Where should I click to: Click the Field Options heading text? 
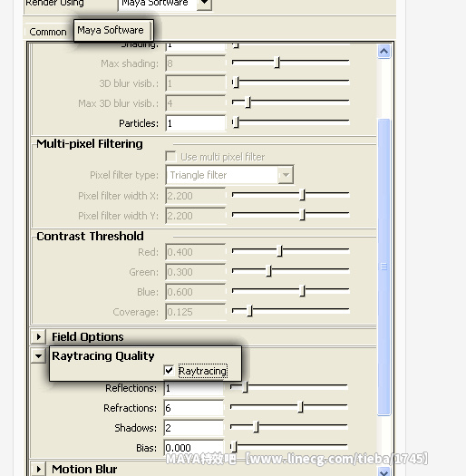[x=87, y=337]
